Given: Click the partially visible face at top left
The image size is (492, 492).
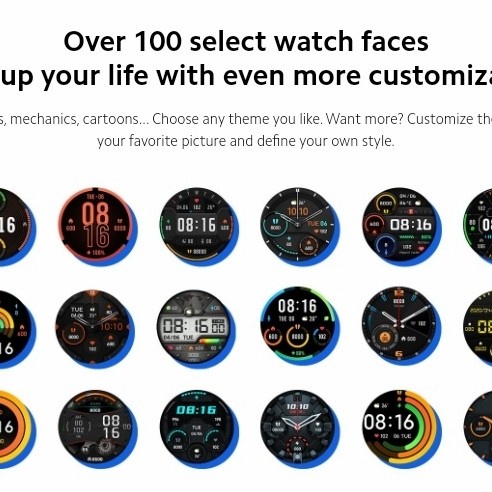Looking at the screenshot, I should pos(17,227).
